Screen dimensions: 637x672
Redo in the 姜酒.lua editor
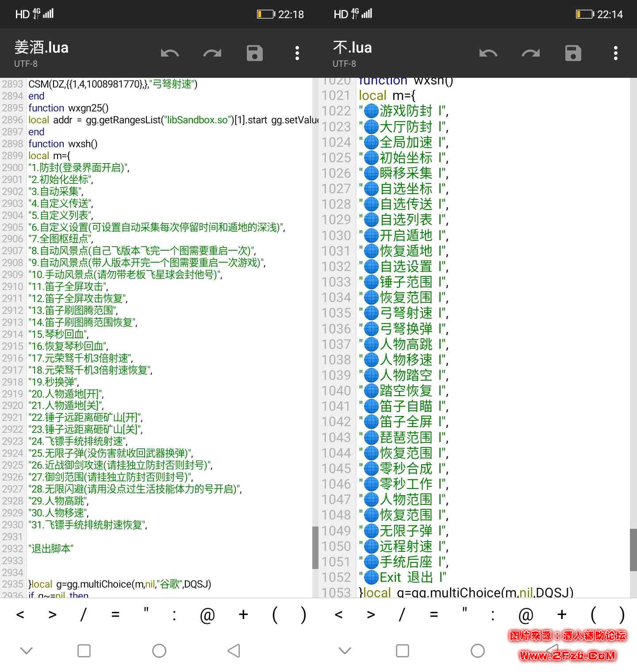point(212,53)
